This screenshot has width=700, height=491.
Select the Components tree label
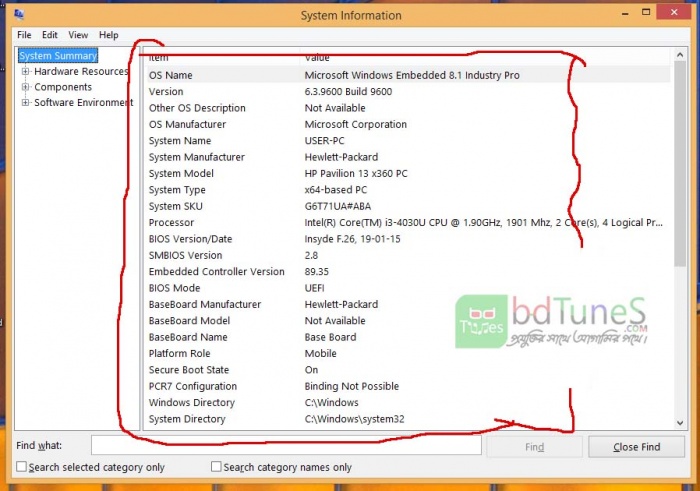pyautogui.click(x=63, y=87)
